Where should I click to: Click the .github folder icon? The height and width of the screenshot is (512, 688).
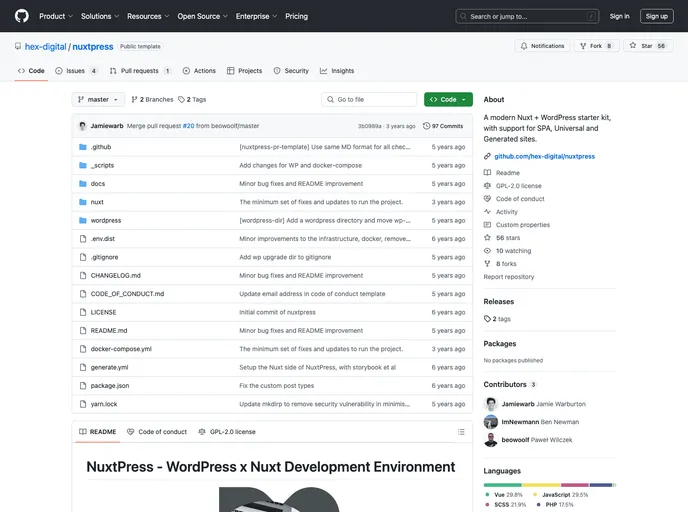(82, 147)
